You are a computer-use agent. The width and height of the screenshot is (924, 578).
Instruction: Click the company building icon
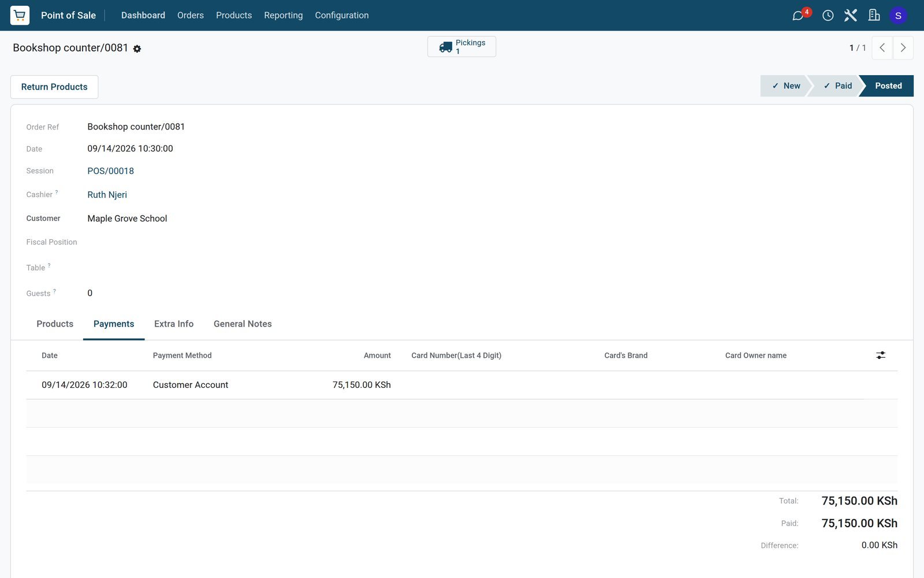pos(874,16)
